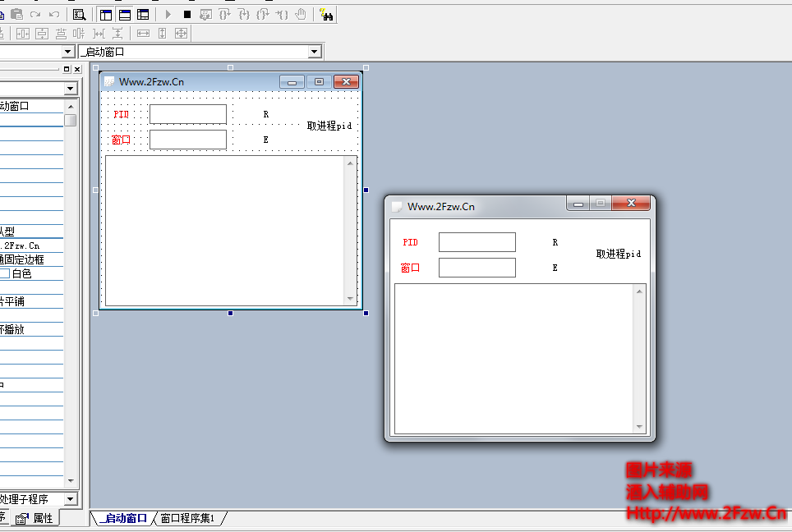
Task: Open the component selector dropdown atop the property panel
Action: click(70, 89)
